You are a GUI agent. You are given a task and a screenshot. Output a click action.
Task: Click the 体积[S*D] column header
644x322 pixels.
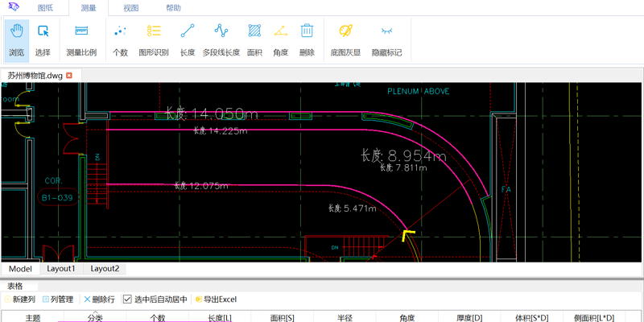[532, 317]
